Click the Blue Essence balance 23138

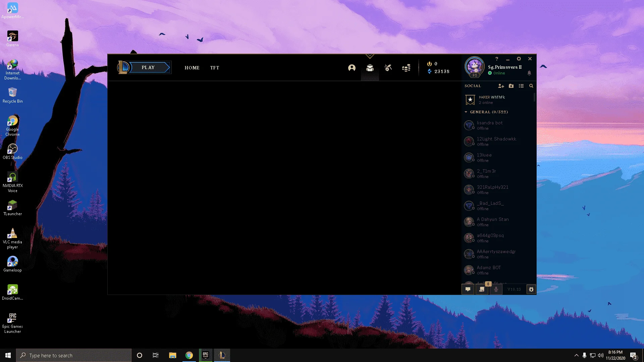(438, 71)
